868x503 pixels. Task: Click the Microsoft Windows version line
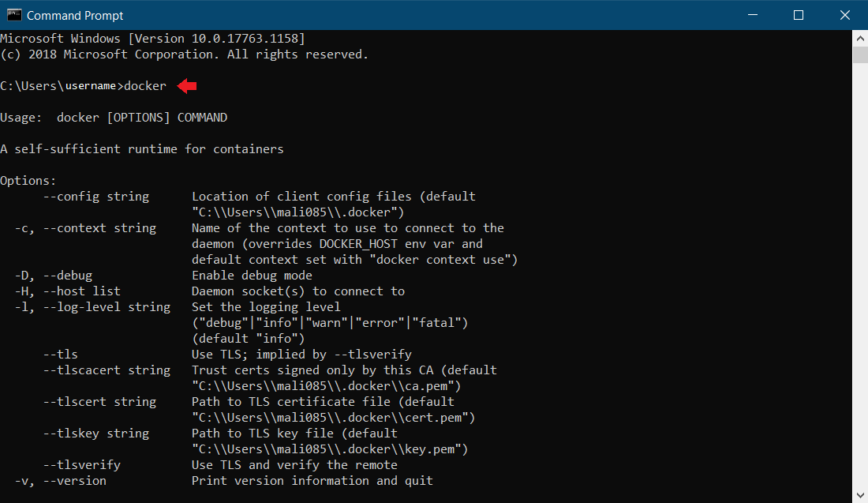[x=152, y=39]
